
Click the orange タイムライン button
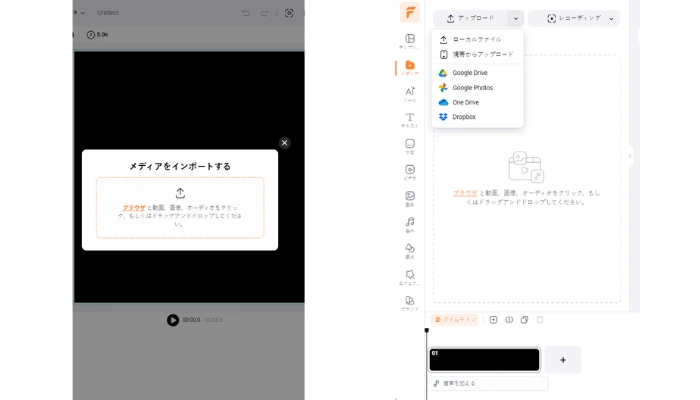pyautogui.click(x=454, y=320)
